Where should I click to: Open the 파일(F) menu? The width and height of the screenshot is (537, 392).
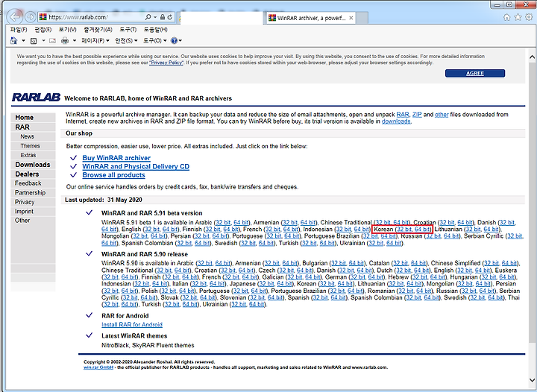pyautogui.click(x=19, y=30)
